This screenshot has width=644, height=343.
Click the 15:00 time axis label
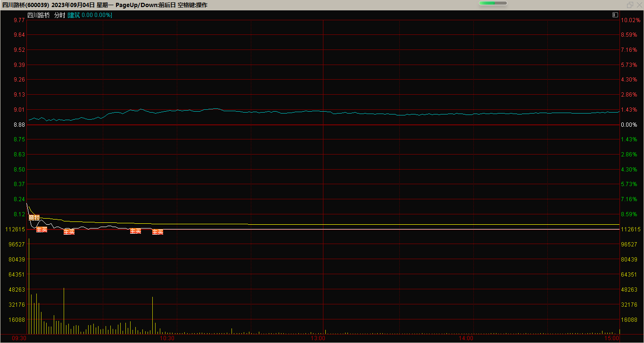point(611,338)
